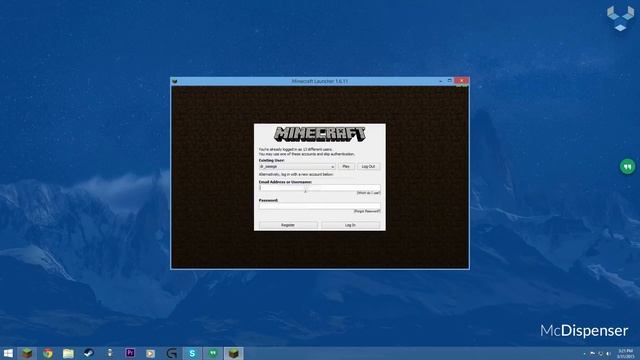The height and width of the screenshot is (360, 640).
Task: Select the active Minecraft Launcher taskbar button
Action: pyautogui.click(x=233, y=353)
